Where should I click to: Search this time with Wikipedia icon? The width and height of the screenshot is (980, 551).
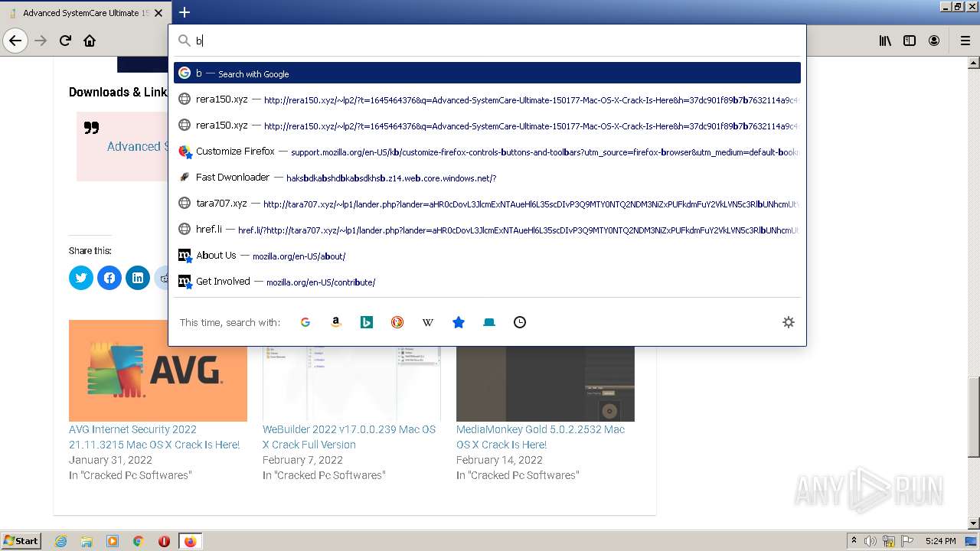(x=428, y=322)
